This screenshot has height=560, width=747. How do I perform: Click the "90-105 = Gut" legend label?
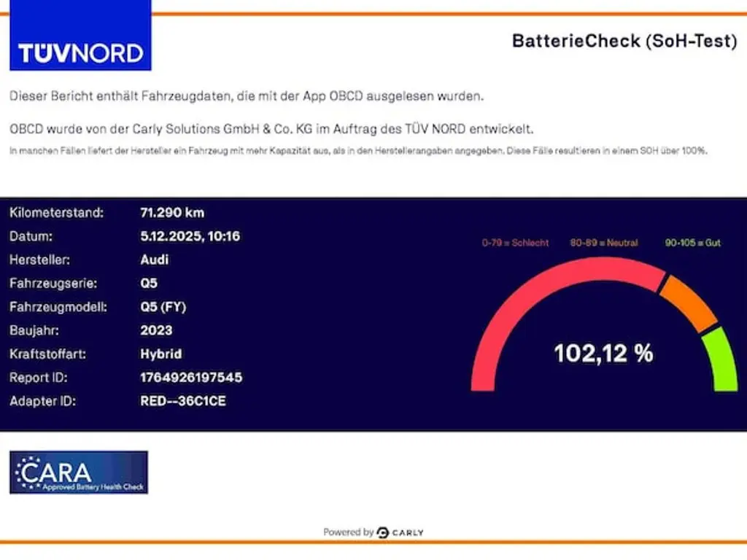tap(692, 243)
